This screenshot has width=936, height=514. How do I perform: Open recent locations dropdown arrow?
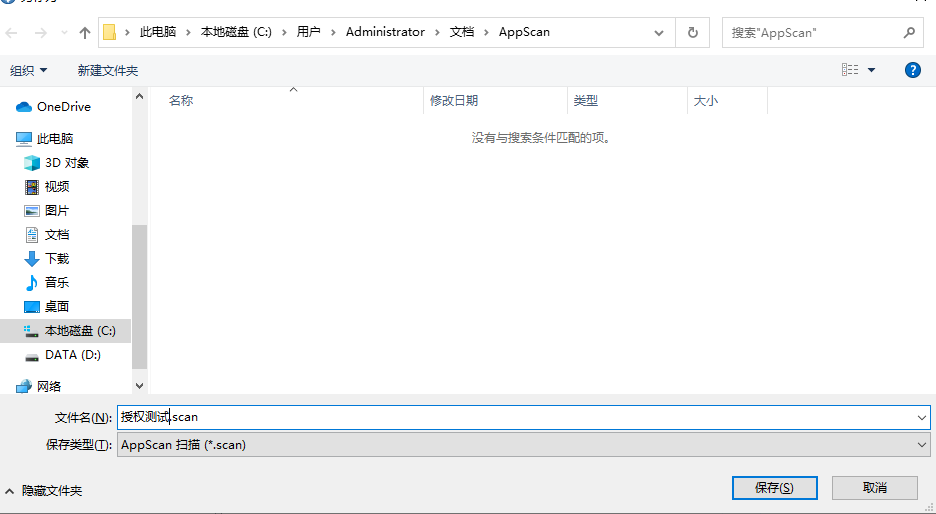pos(64,33)
